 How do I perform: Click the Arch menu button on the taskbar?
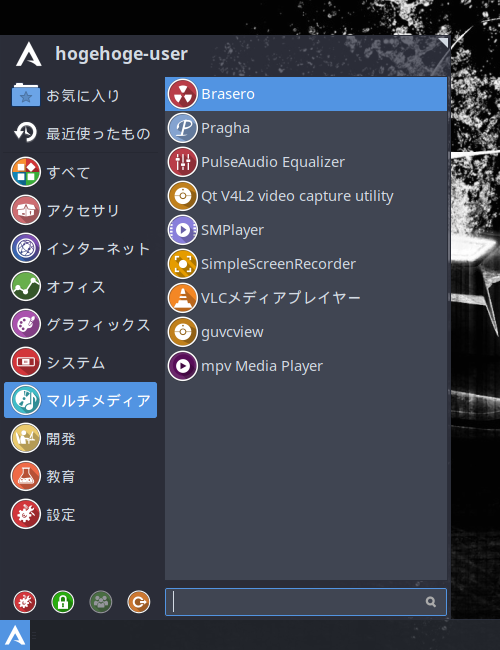[x=15, y=635]
